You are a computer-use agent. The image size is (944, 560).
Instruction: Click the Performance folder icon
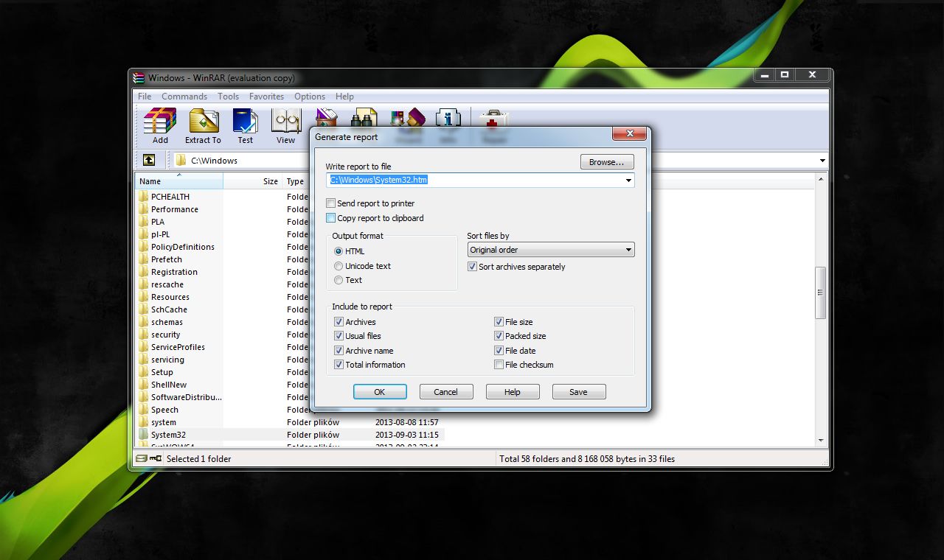pyautogui.click(x=143, y=209)
